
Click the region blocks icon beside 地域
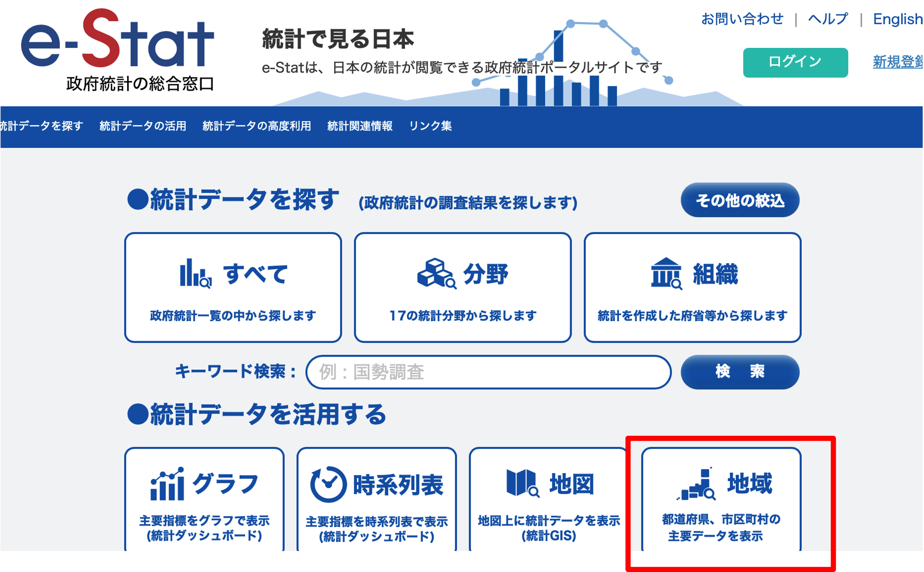point(696,484)
